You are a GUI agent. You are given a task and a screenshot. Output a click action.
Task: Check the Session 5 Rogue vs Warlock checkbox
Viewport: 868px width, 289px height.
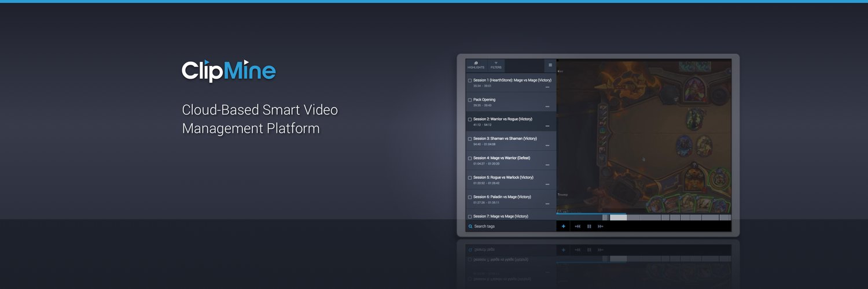pos(470,177)
